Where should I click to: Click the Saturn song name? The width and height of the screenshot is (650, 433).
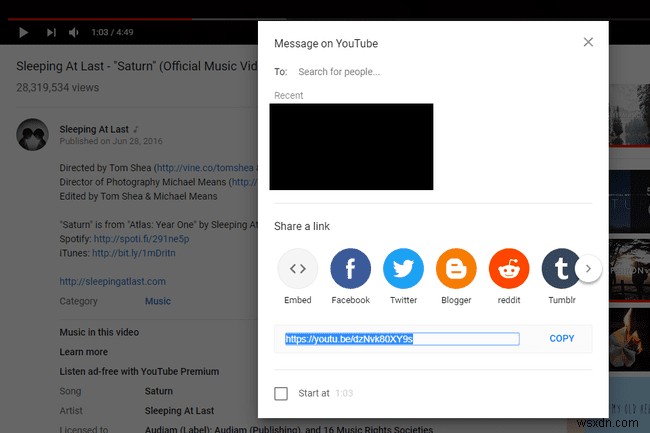pyautogui.click(x=158, y=391)
